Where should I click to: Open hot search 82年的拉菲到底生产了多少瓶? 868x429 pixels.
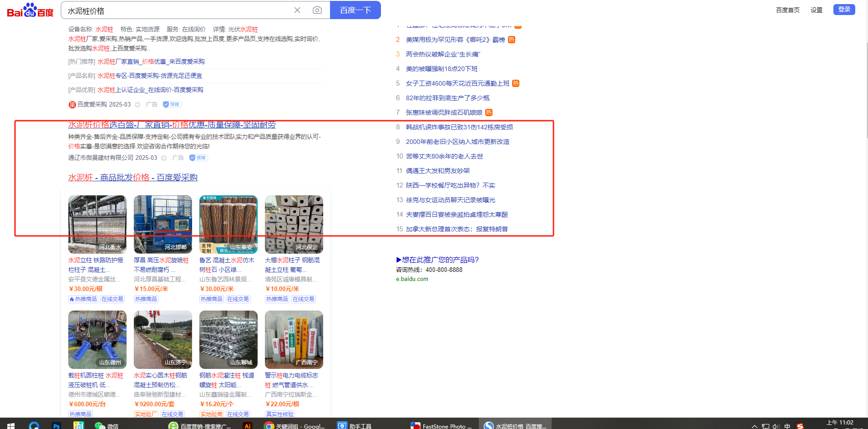click(x=447, y=98)
